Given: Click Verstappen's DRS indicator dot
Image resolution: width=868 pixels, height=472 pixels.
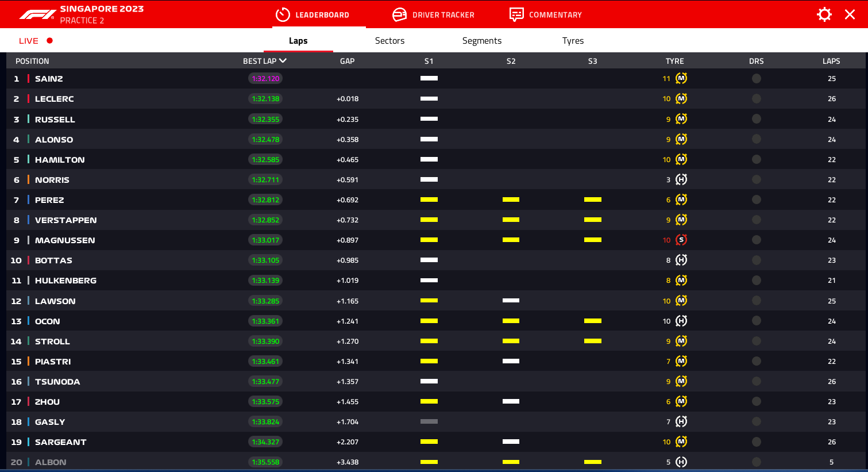Looking at the screenshot, I should 757,220.
